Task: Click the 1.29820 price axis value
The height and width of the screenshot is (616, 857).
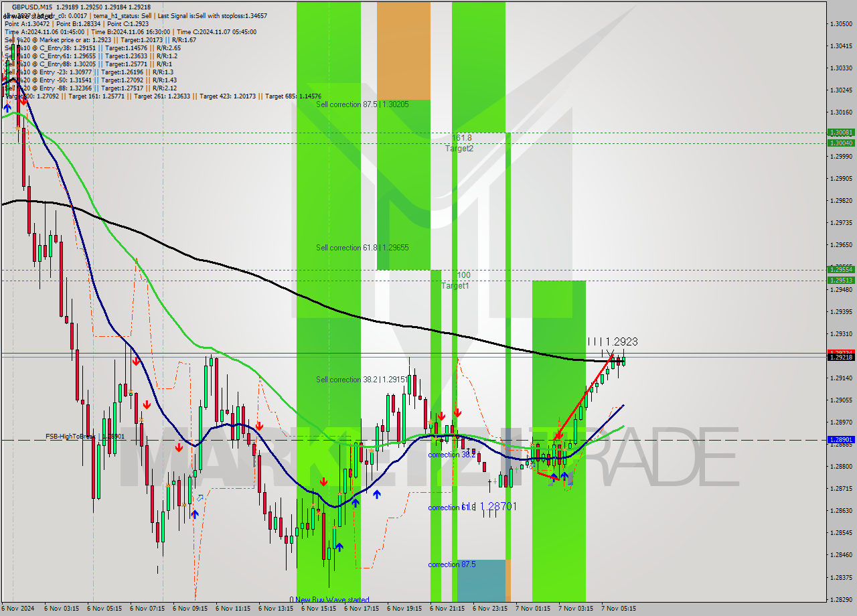Action: [841, 200]
